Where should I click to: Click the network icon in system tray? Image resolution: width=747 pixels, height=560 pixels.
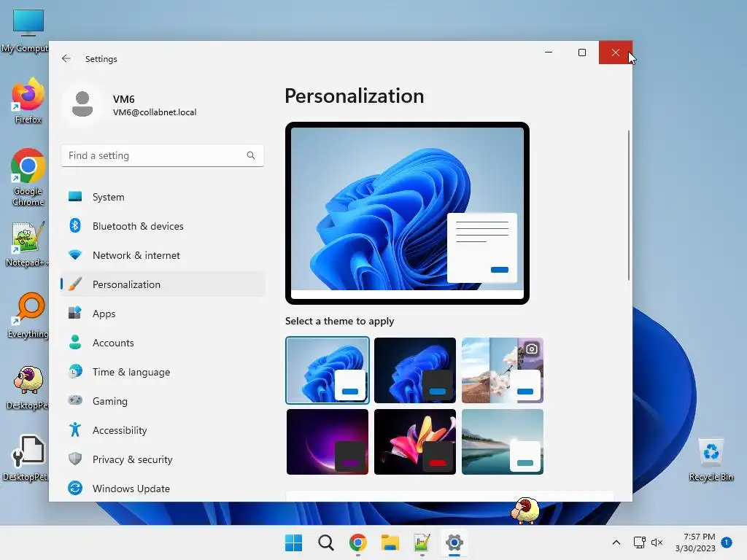[x=639, y=542]
